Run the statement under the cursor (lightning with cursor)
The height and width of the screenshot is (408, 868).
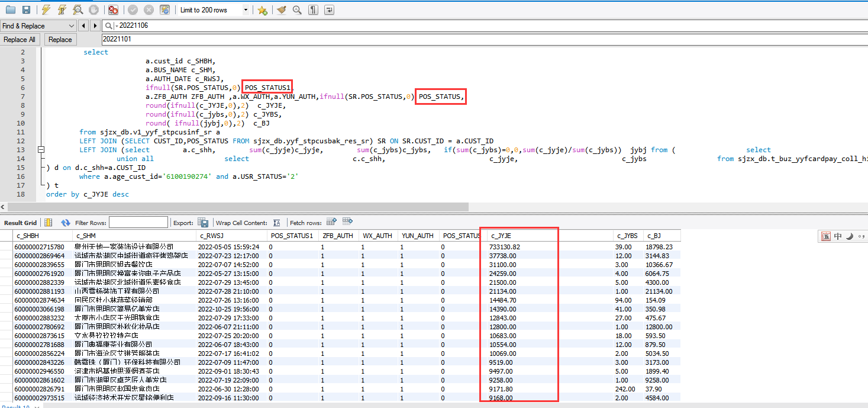click(x=62, y=10)
